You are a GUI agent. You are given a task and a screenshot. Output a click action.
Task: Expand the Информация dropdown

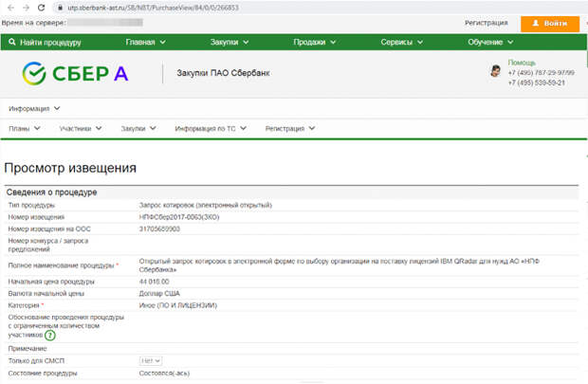[x=34, y=108]
